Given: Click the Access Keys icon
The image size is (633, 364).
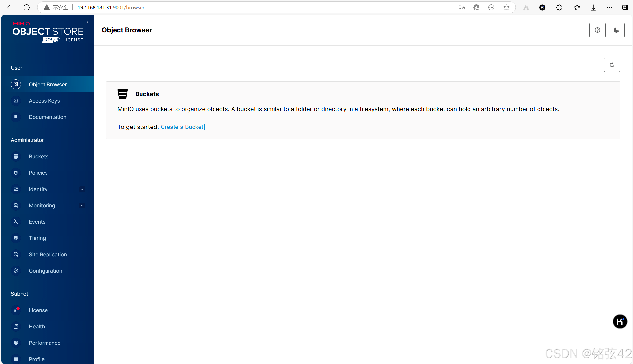Looking at the screenshot, I should click(x=16, y=101).
